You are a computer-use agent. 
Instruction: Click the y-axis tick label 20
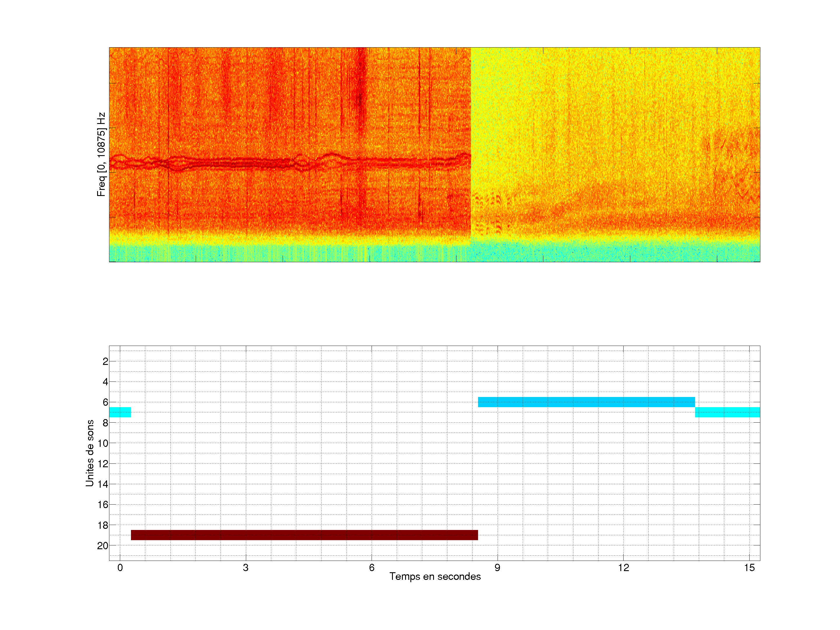[103, 546]
